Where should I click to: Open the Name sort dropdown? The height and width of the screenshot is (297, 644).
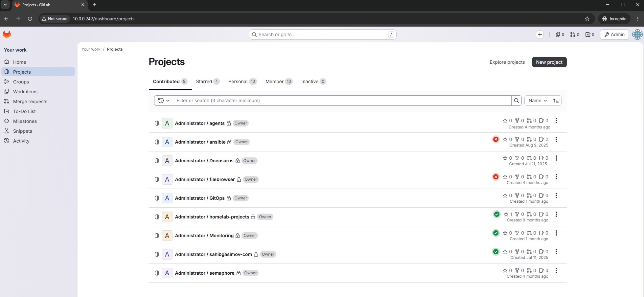[538, 101]
